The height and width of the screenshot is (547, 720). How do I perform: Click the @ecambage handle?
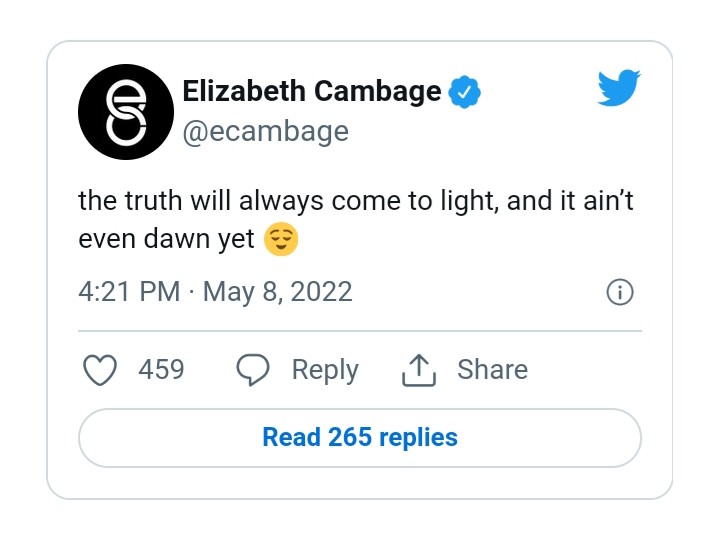point(265,131)
